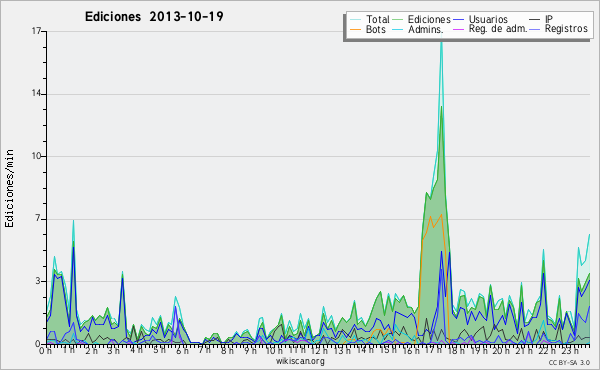Click the orange line swatch beside 'Bots'
The height and width of the screenshot is (370, 600).
click(x=355, y=29)
